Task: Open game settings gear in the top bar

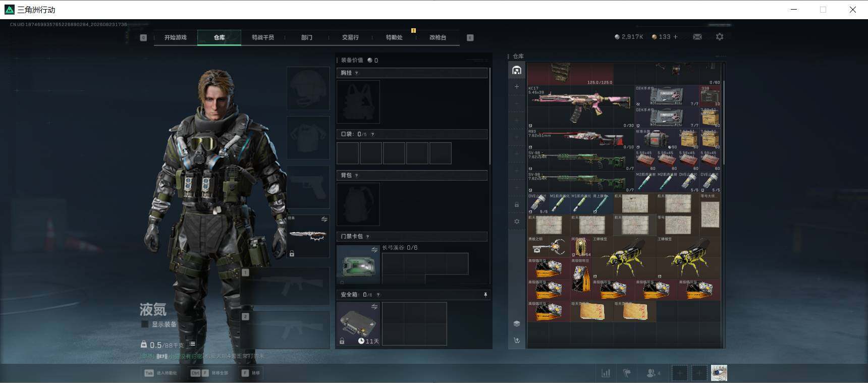Action: [x=720, y=37]
